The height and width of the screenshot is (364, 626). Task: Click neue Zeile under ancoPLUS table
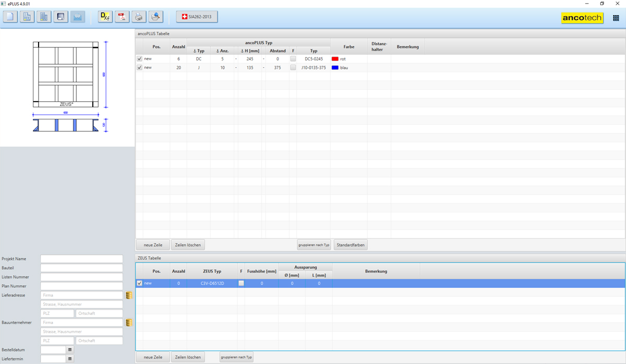point(153,245)
